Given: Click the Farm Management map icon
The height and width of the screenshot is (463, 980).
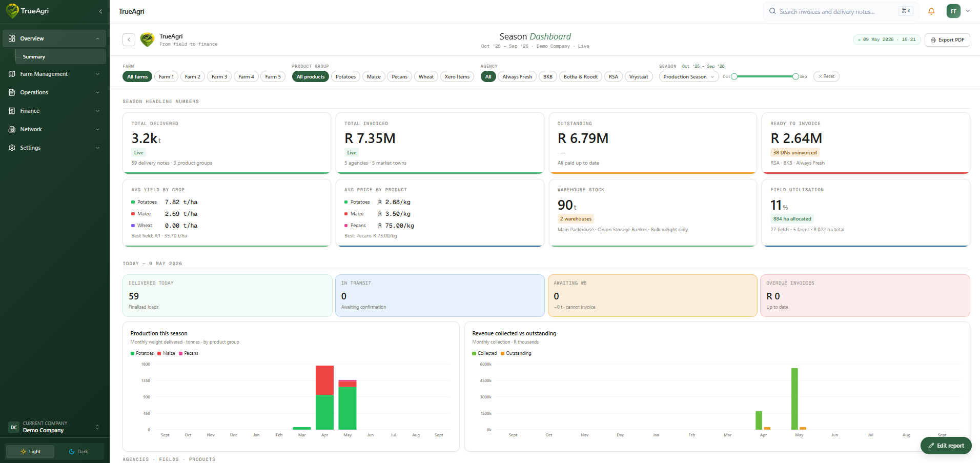Looking at the screenshot, I should pos(12,74).
